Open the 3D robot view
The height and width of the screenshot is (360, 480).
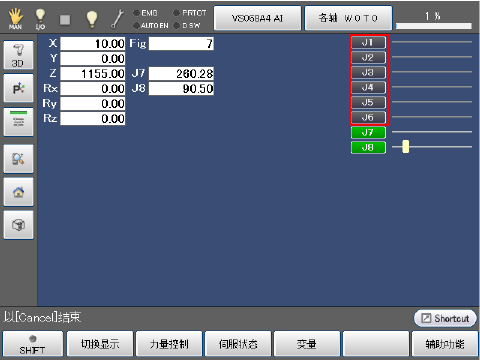pos(18,55)
